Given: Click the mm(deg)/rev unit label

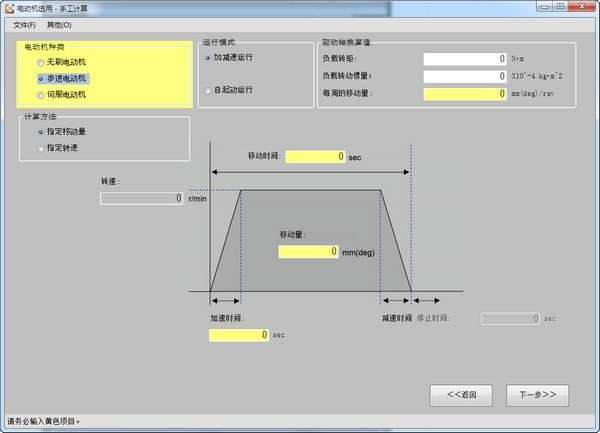Looking at the screenshot, I should pyautogui.click(x=533, y=93).
